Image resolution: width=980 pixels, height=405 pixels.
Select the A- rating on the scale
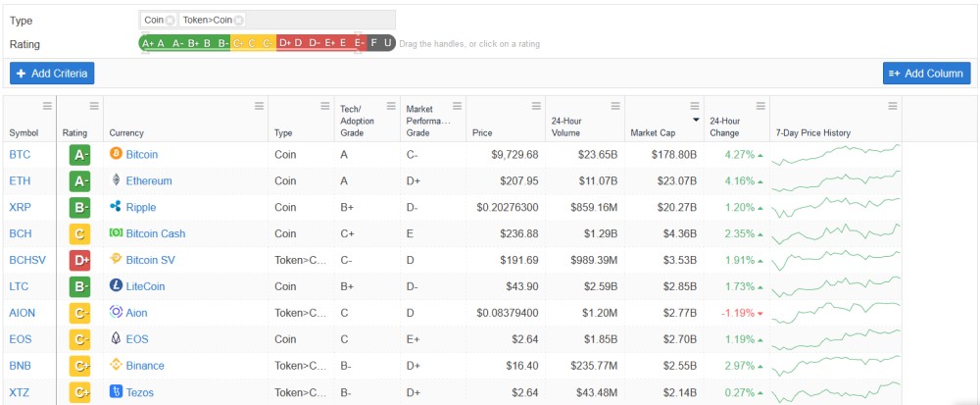tap(177, 43)
